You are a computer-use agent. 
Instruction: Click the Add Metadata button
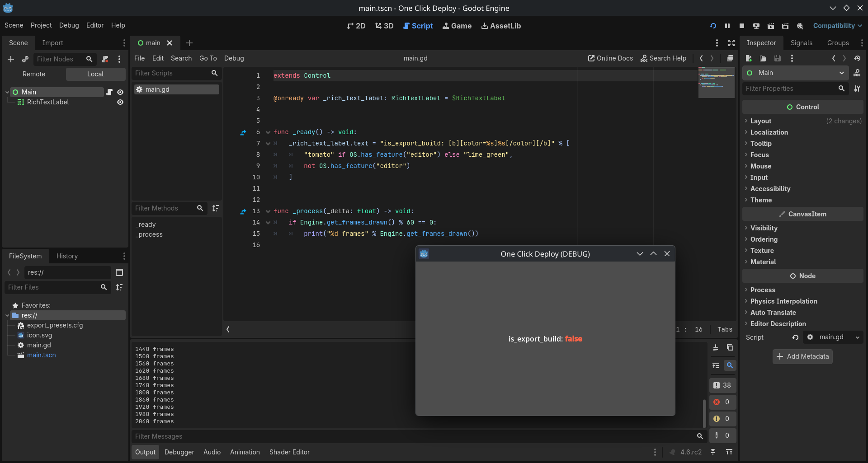(802, 356)
